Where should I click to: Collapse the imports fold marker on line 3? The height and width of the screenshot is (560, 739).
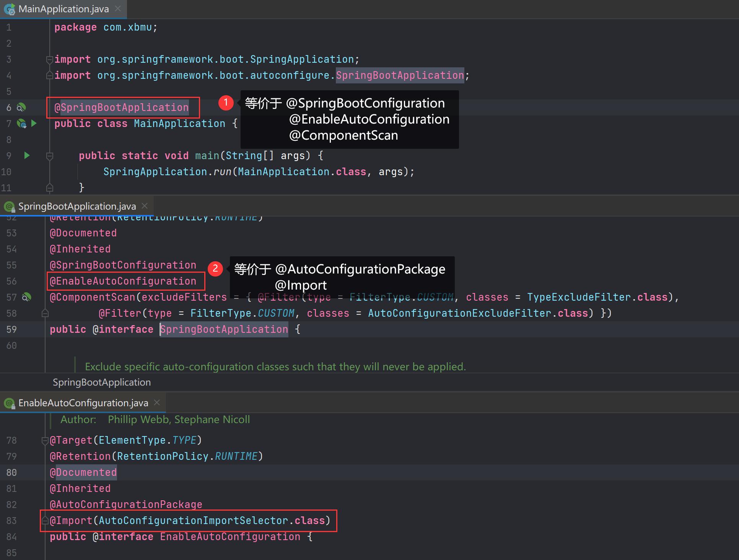click(49, 59)
